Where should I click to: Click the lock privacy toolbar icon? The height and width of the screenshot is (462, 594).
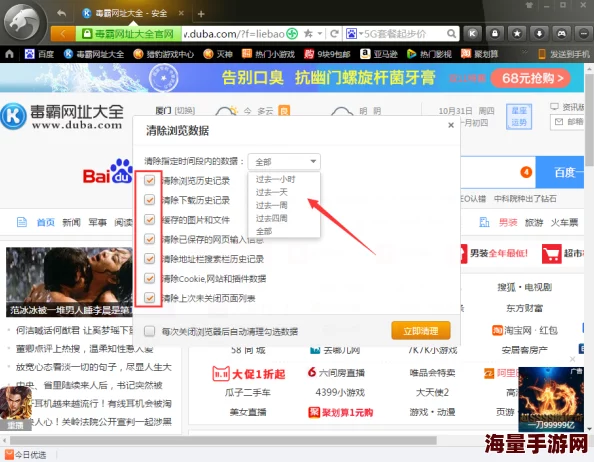(495, 34)
